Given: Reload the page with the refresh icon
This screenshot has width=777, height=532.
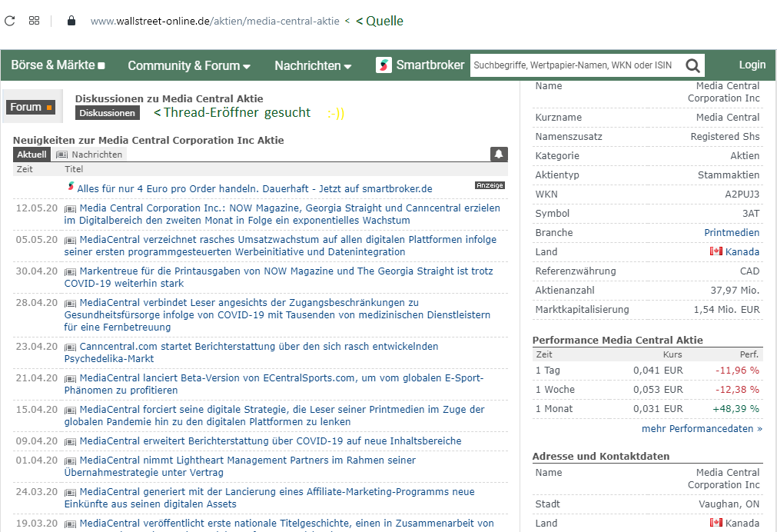Looking at the screenshot, I should click(x=9, y=21).
